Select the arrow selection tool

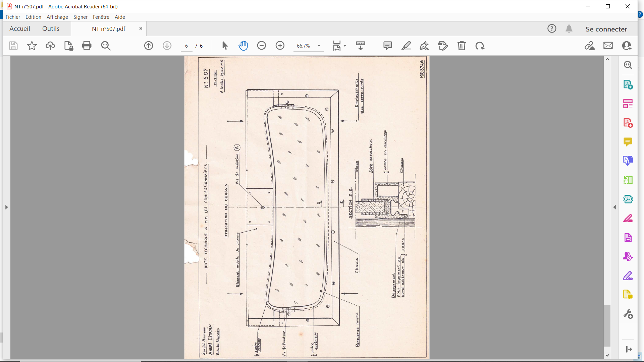tap(225, 46)
